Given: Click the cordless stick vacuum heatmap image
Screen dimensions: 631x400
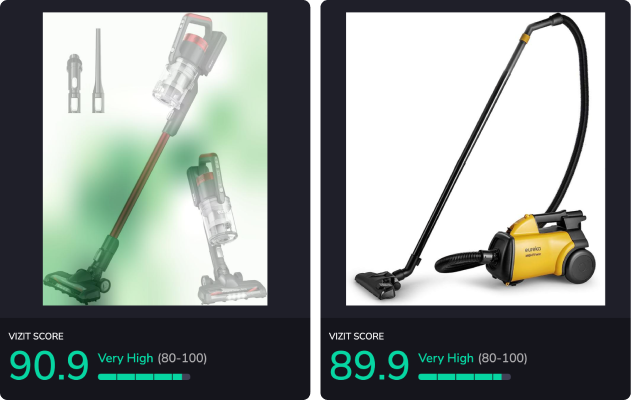Looking at the screenshot, I should point(155,159).
